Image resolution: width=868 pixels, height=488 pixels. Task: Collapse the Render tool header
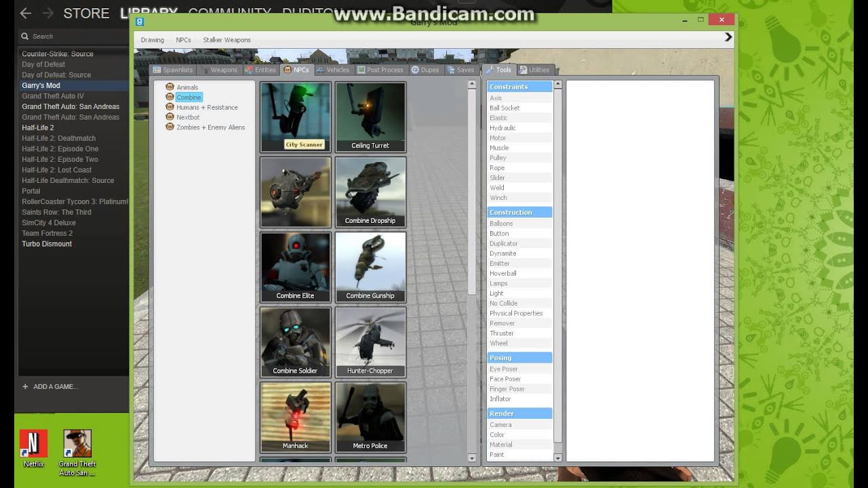tap(519, 413)
